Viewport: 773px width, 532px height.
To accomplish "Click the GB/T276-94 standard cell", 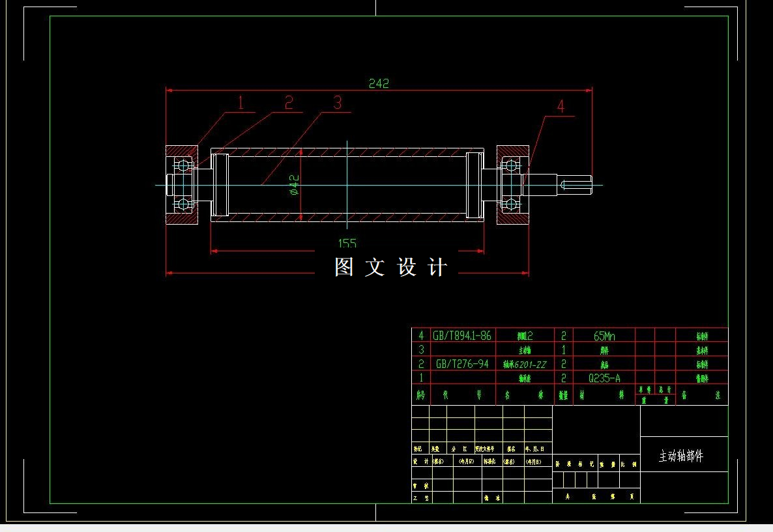I will click(x=462, y=364).
